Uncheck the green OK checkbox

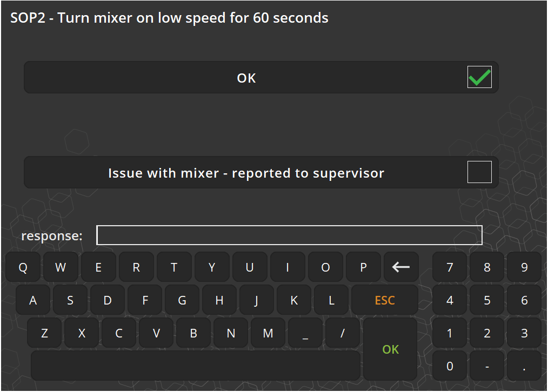(479, 78)
